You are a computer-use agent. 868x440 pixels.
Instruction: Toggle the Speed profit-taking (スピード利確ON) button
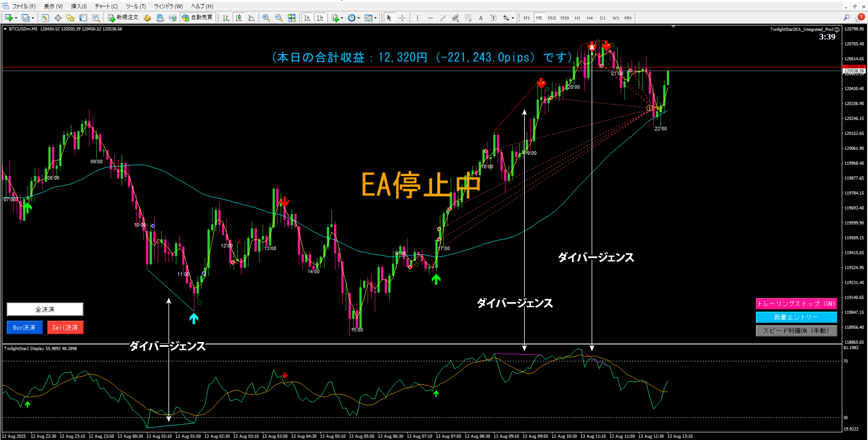coord(796,331)
